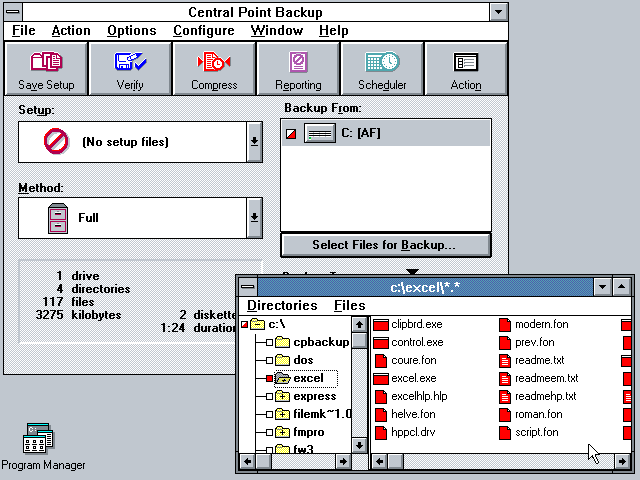Expand the express folder plus icon
Screen dimensions: 640x480
(282, 396)
